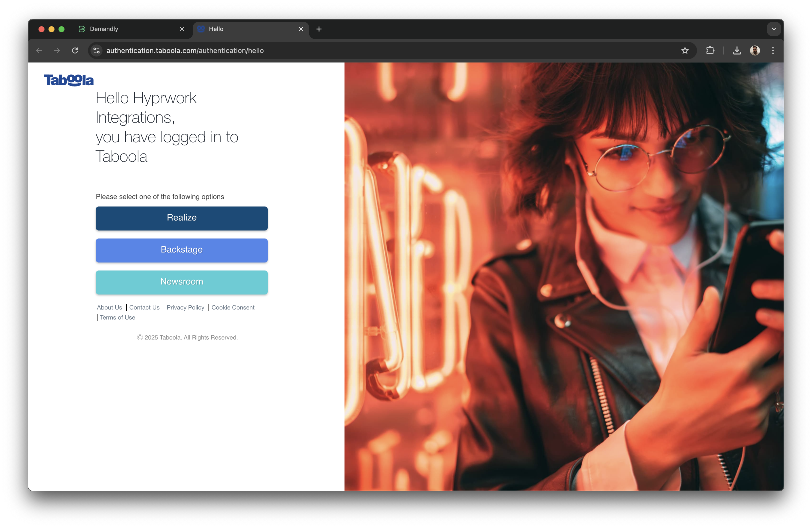Follow the Cookie Consent link
This screenshot has width=812, height=528.
233,307
